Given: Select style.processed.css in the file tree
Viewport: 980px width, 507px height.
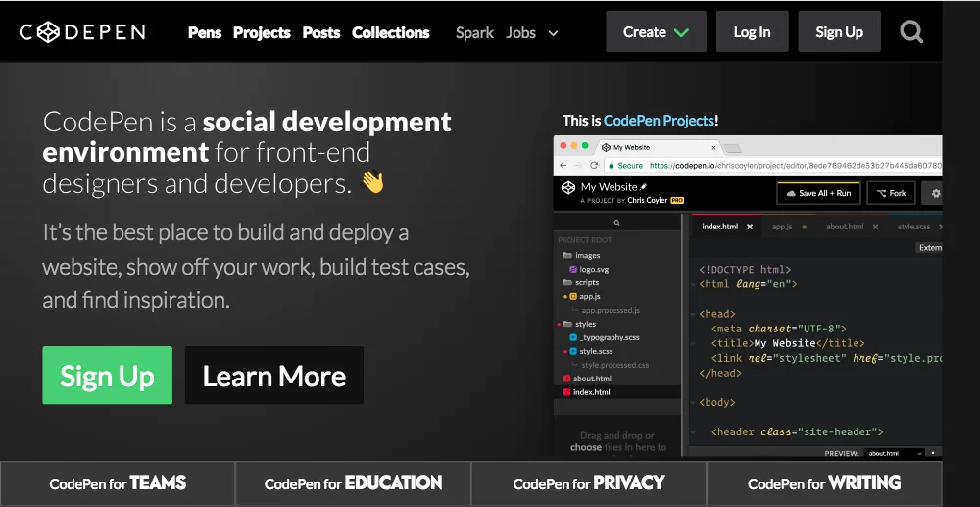Looking at the screenshot, I should click(616, 365).
